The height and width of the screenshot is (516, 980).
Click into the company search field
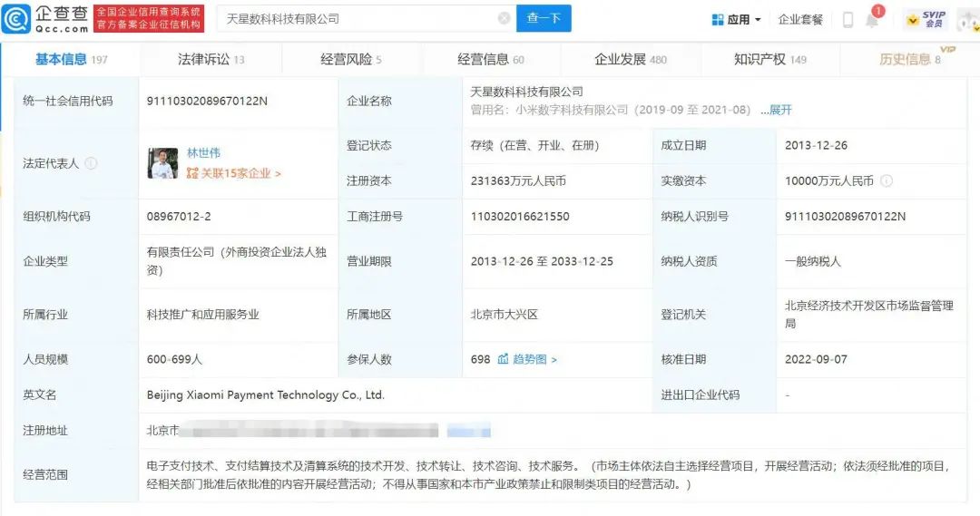pyautogui.click(x=358, y=18)
